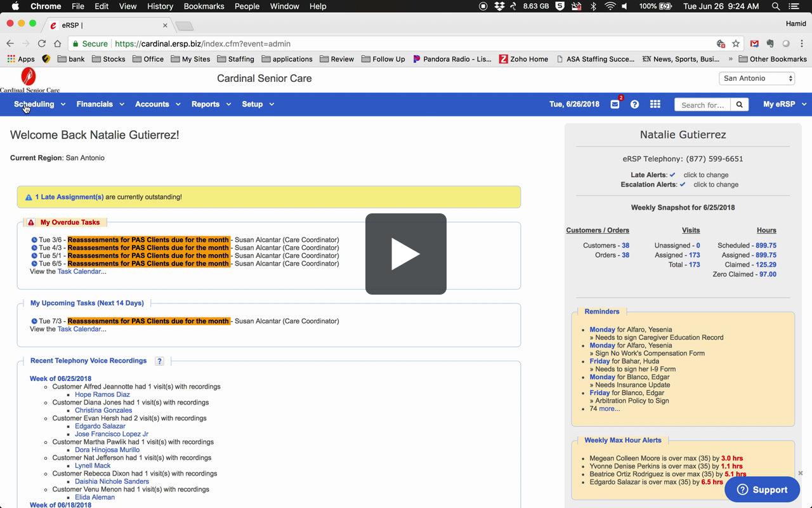Click the help question mark icon in navigation bar
This screenshot has height=508, width=812.
coord(634,104)
